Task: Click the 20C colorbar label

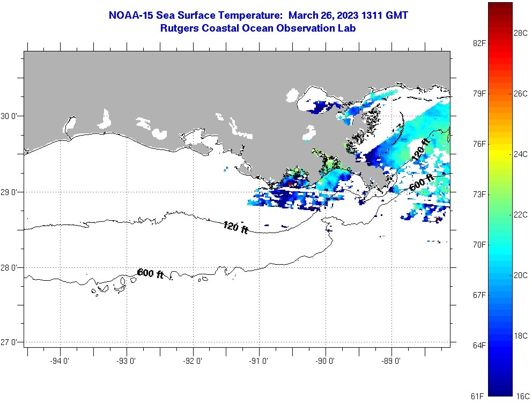Action: click(521, 275)
